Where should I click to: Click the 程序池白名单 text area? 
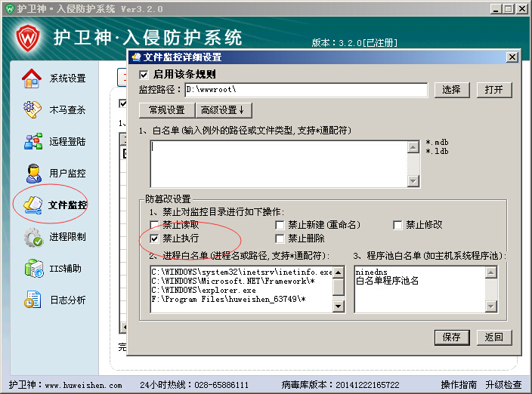[x=419, y=289]
